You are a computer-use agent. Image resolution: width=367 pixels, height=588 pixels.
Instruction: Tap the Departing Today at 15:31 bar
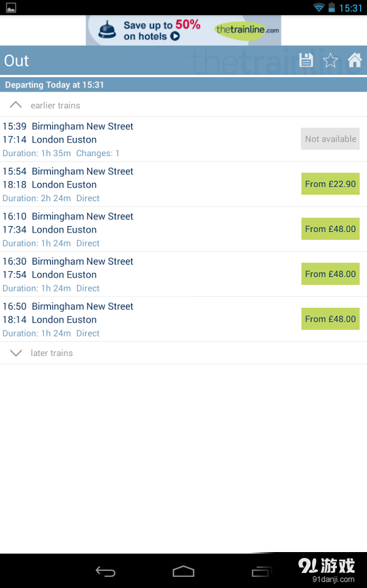(x=183, y=85)
